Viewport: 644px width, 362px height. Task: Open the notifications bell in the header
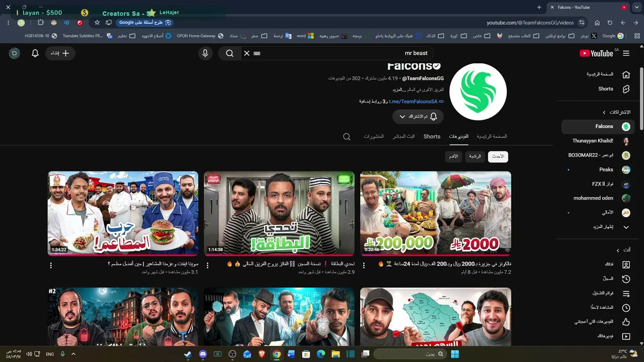(x=35, y=53)
